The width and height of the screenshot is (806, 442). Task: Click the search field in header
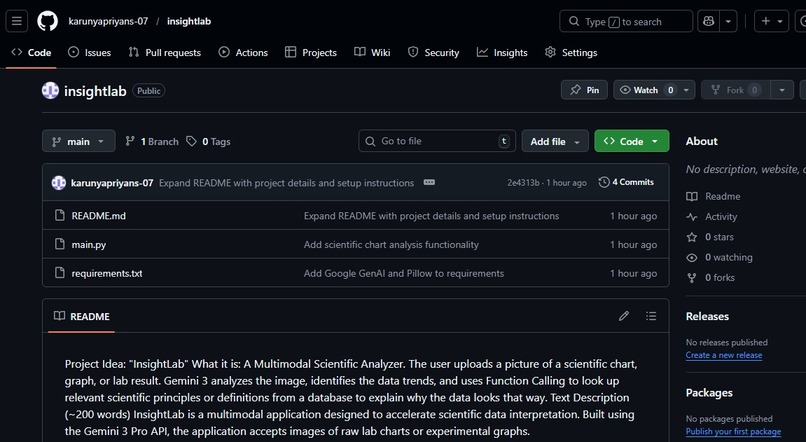tap(626, 22)
